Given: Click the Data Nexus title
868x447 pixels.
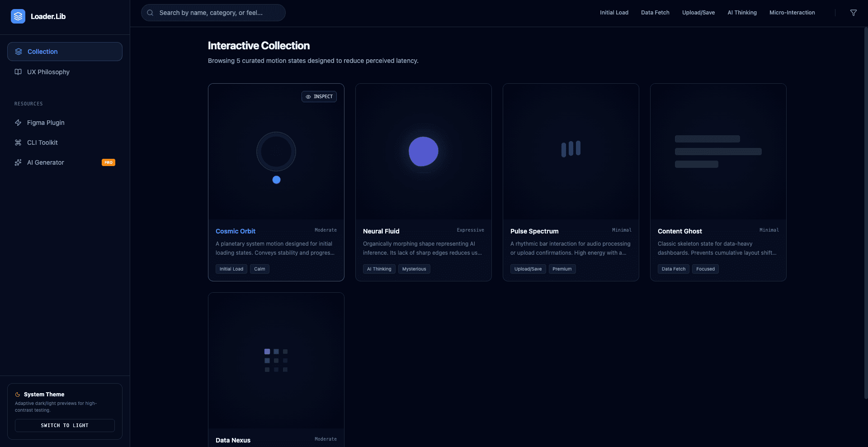Looking at the screenshot, I should (233, 440).
